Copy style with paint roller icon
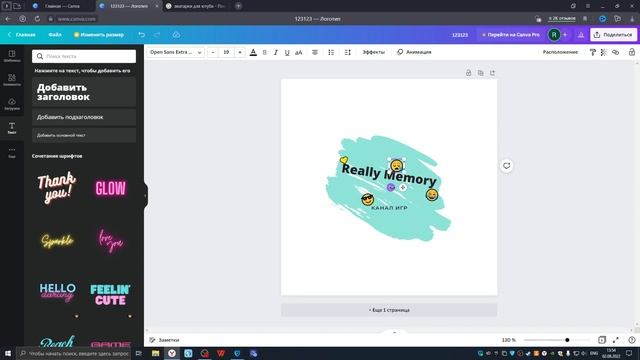Screen dimensions: 640x360 593,52
